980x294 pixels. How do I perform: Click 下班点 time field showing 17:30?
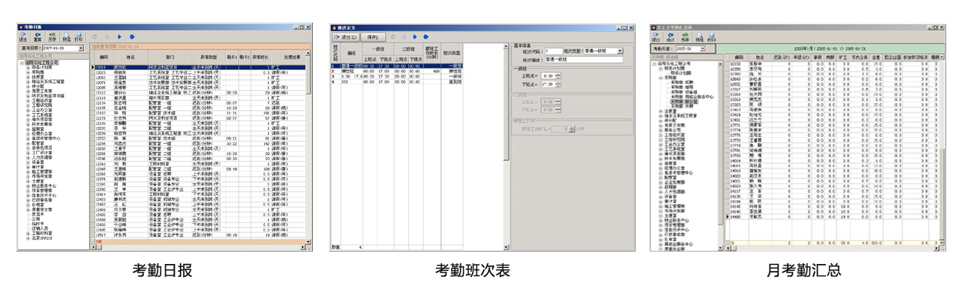pos(549,85)
